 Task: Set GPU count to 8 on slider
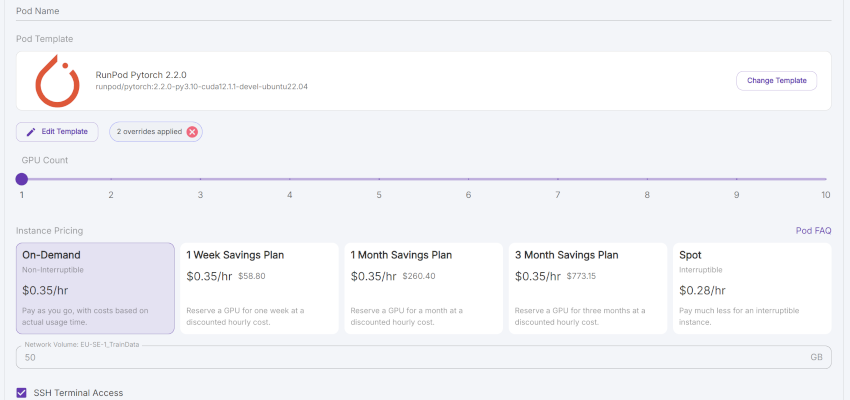click(647, 179)
